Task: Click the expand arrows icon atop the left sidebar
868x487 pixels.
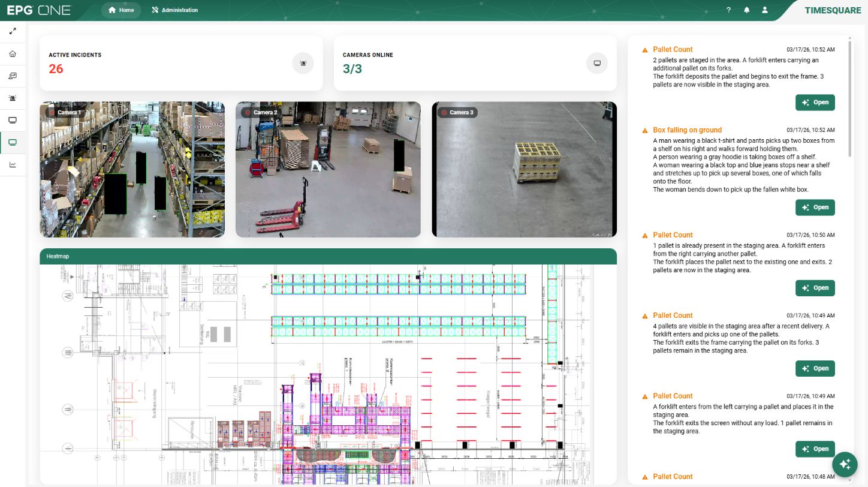Action: (13, 31)
